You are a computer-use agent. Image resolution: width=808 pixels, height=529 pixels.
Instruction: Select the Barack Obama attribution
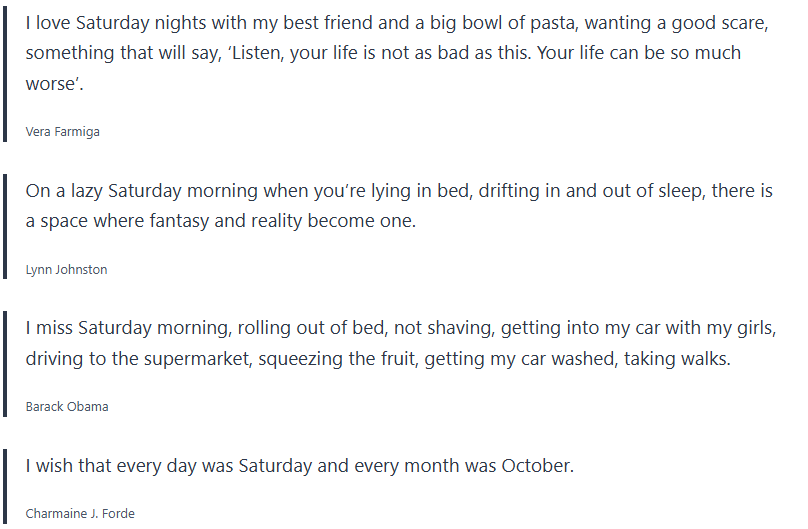pyautogui.click(x=67, y=407)
